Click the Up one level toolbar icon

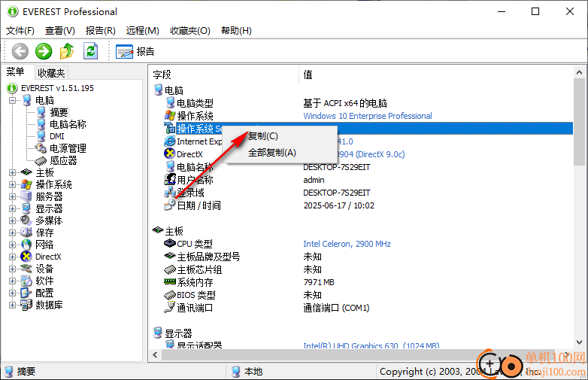pos(67,51)
